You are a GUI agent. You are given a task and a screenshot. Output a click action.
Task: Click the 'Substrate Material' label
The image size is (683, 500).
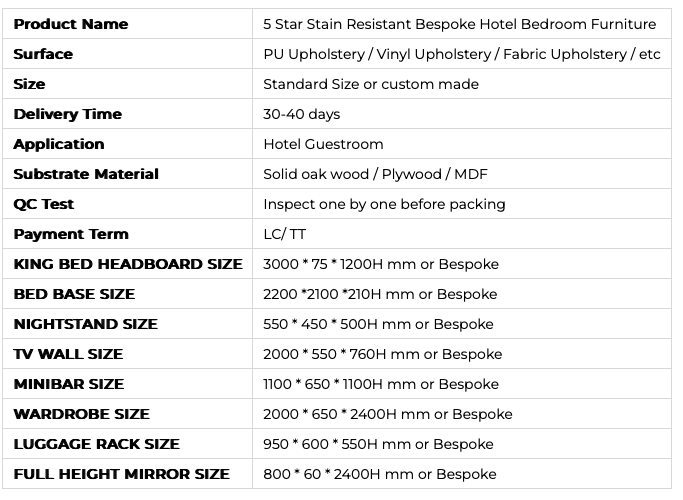(x=86, y=174)
